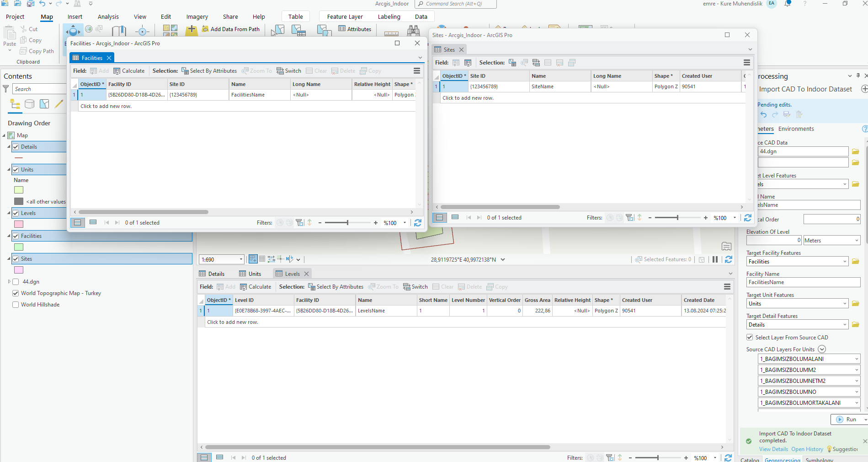The image size is (868, 462).
Task: Open Target Unit Features dropdown
Action: pos(845,304)
